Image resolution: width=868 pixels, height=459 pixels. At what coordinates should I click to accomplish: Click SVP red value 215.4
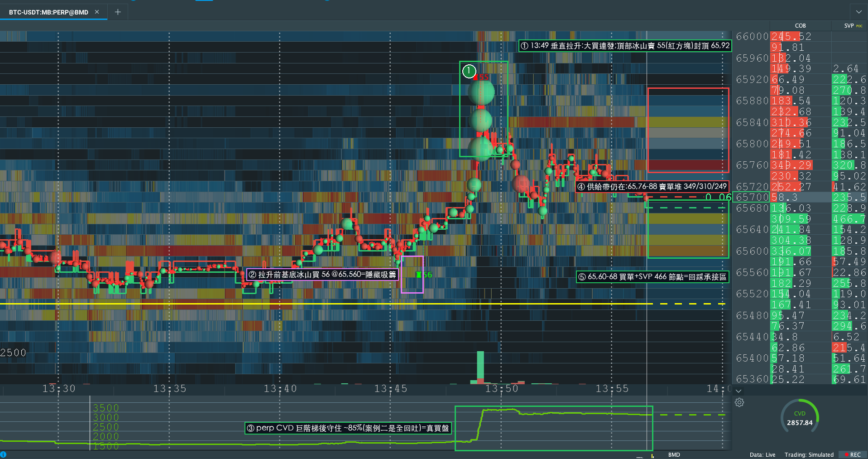pos(849,348)
